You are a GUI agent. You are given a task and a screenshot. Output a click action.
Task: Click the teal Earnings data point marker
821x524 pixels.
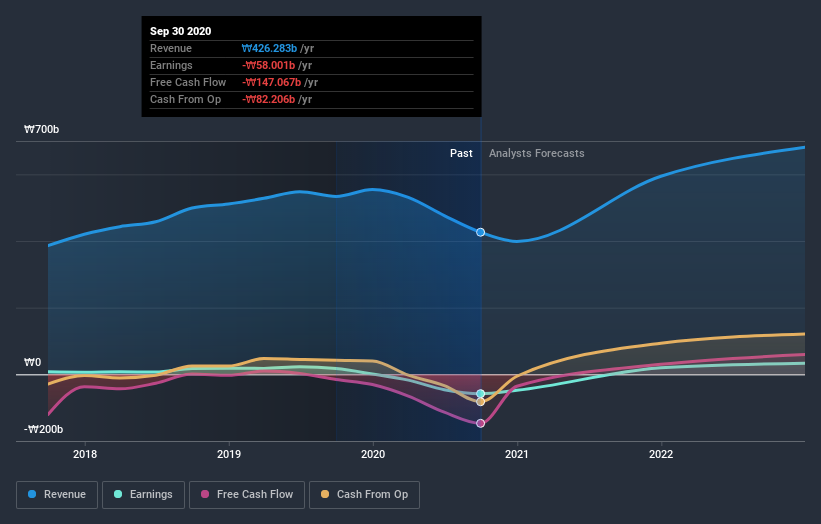pyautogui.click(x=481, y=394)
